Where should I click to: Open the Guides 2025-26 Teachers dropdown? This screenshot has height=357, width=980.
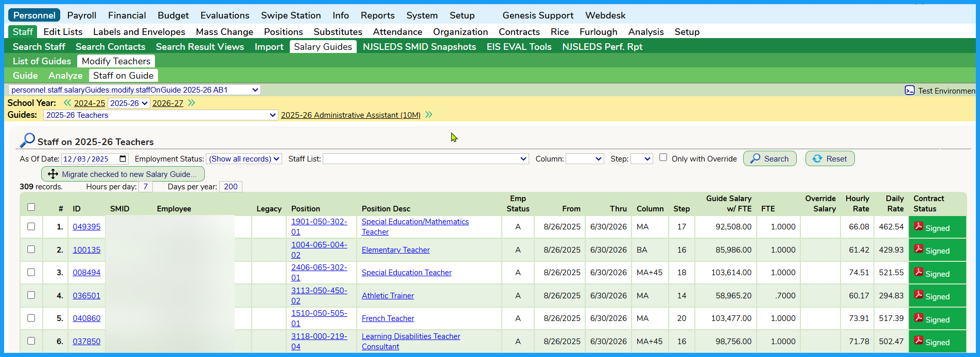[161, 115]
